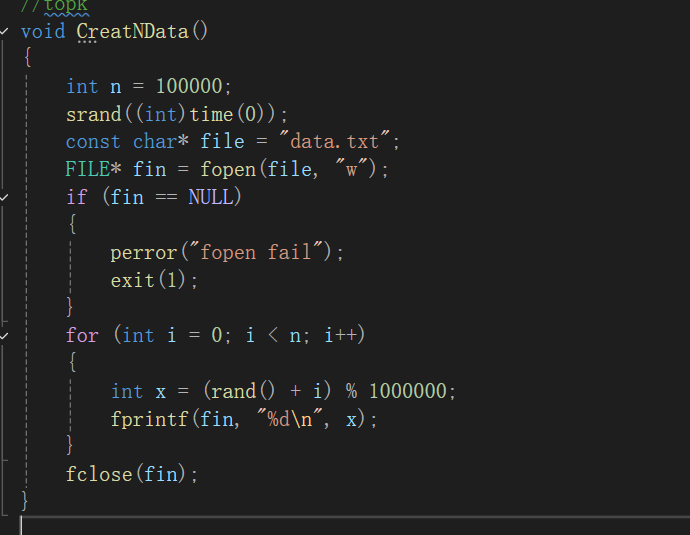The height and width of the screenshot is (535, 690).
Task: Click the if keyword
Action: (77, 197)
